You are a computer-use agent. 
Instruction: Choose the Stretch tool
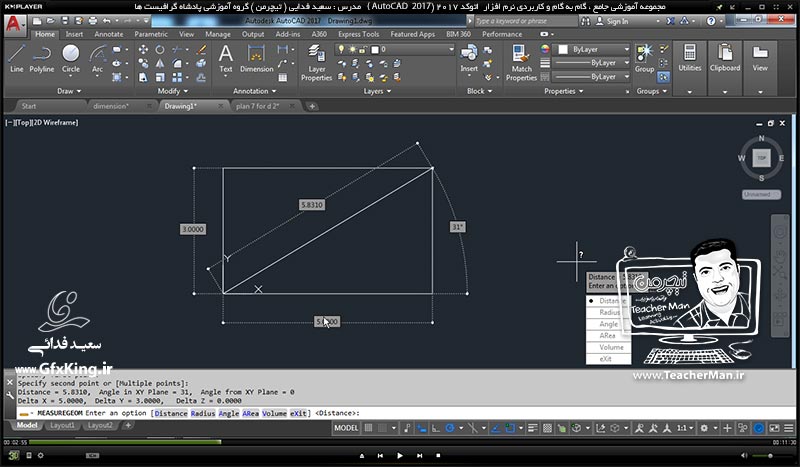point(143,78)
